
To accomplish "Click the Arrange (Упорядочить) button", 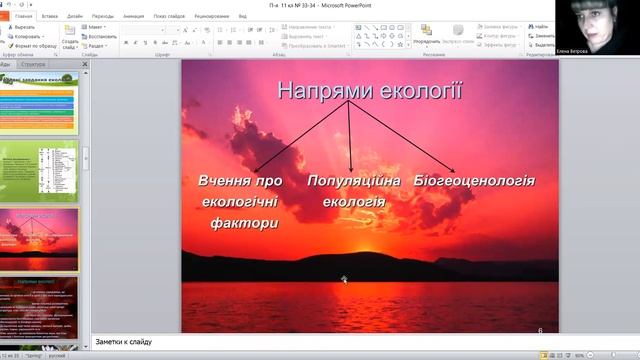I will (427, 35).
